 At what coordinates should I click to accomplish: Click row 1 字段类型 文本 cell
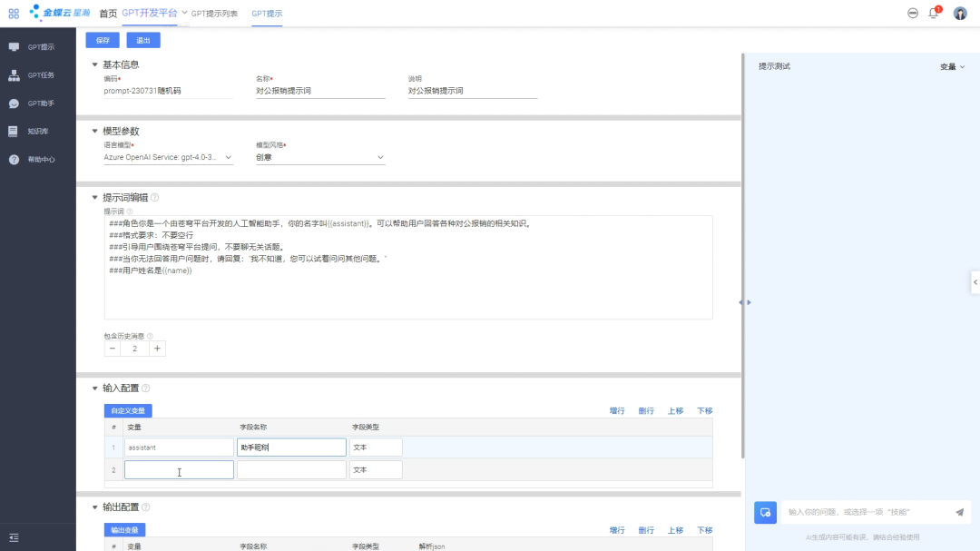point(376,448)
